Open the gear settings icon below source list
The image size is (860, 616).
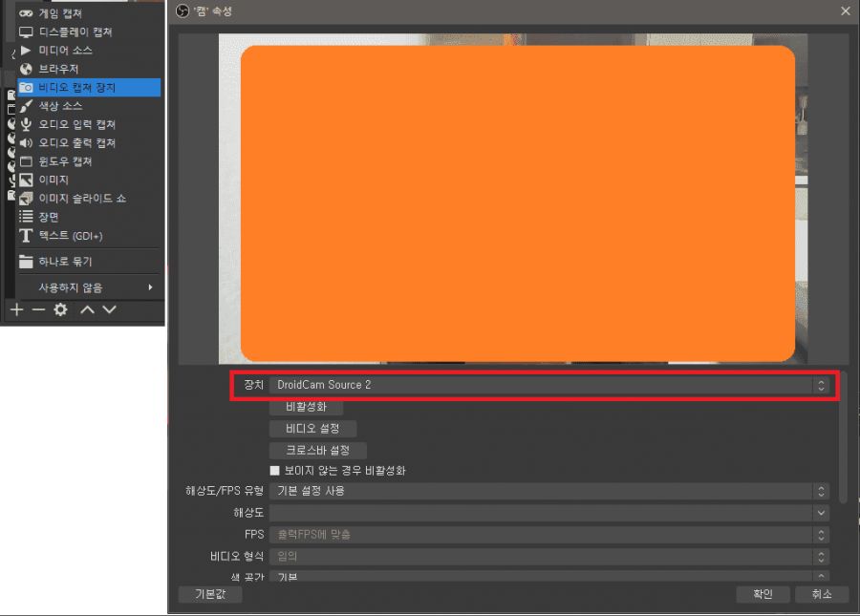coord(59,308)
